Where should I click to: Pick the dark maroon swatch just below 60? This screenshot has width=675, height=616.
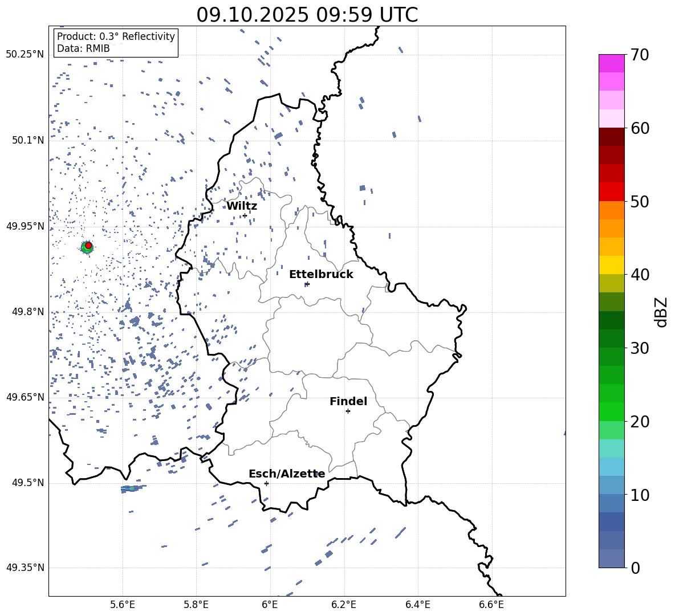click(611, 137)
